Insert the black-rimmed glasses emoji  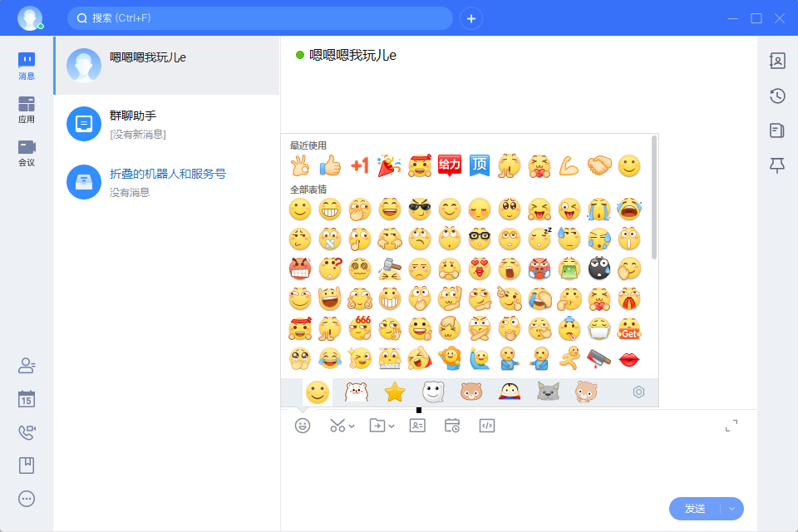coord(480,239)
